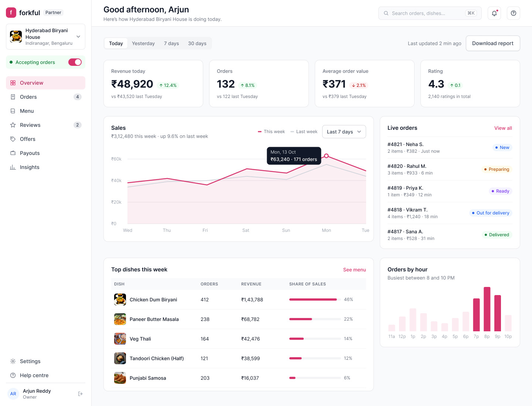Click the 8p bar in Orders by hour
Image resolution: width=532 pixels, height=406 pixels.
pos(487,309)
